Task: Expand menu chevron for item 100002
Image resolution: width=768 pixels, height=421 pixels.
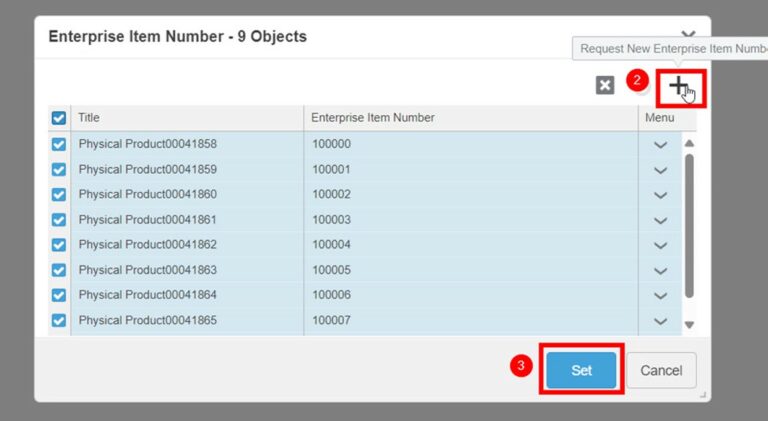Action: coord(660,195)
